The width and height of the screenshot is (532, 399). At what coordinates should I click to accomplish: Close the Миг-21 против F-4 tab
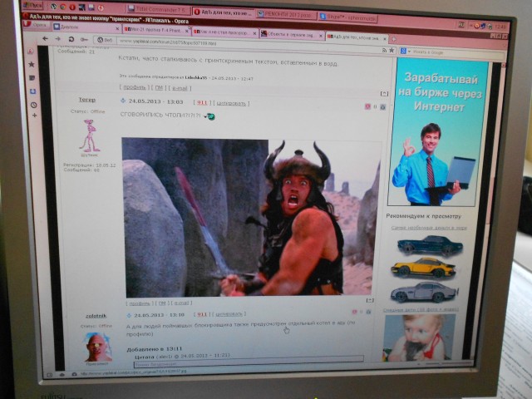[x=186, y=31]
